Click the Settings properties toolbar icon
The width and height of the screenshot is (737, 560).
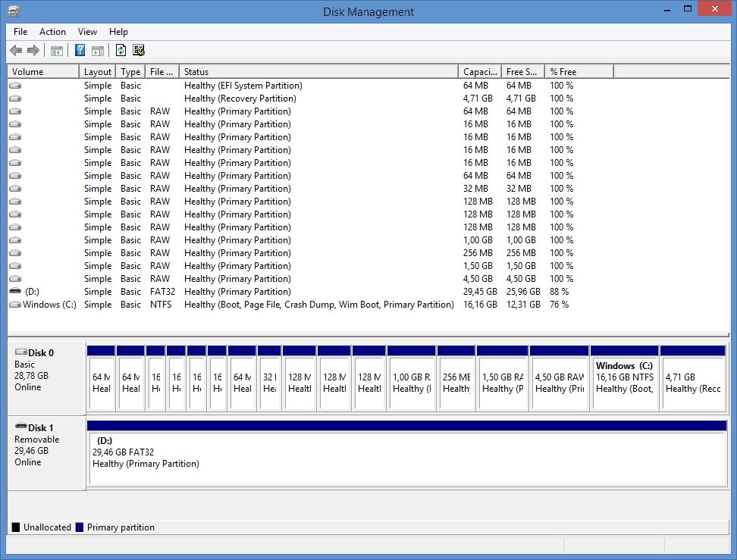[x=139, y=51]
